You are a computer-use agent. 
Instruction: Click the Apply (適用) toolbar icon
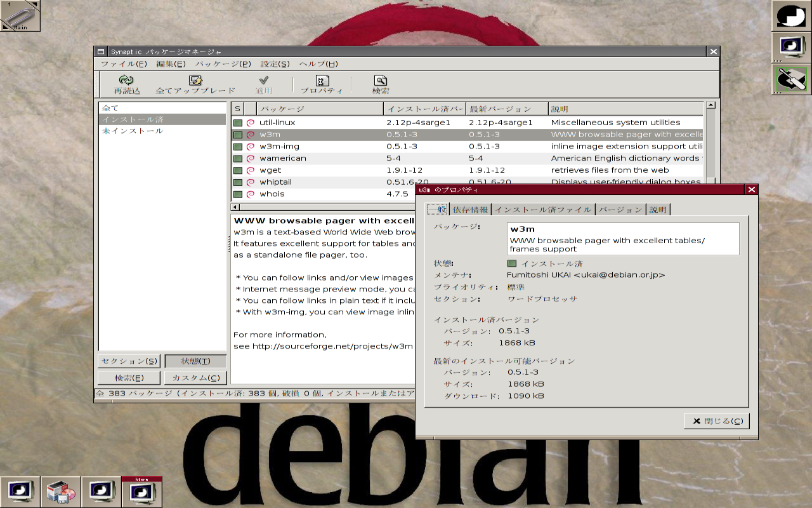tap(264, 81)
